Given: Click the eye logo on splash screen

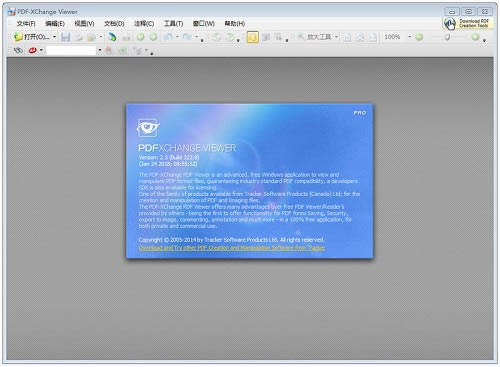Looking at the screenshot, I should click(x=148, y=128).
